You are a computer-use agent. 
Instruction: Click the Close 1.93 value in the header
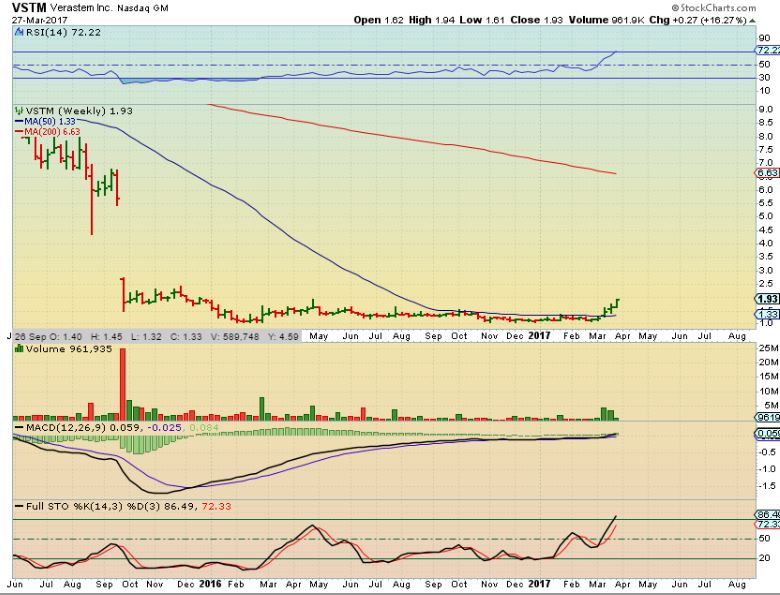pos(536,20)
